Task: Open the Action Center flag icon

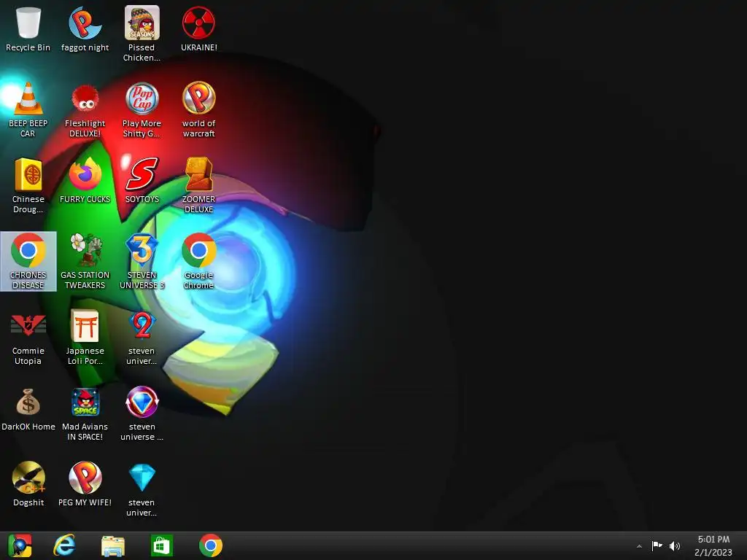Action: [657, 545]
